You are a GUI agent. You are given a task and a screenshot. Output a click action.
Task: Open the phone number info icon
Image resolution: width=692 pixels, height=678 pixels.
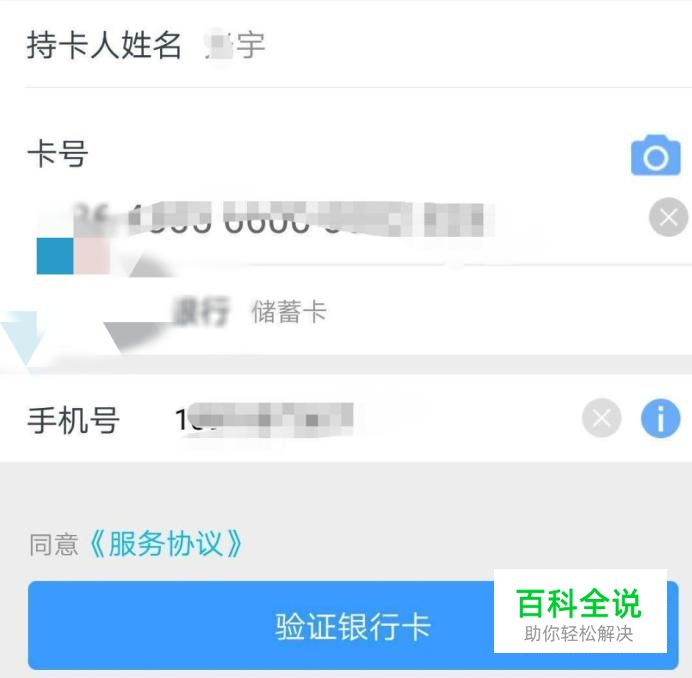660,418
